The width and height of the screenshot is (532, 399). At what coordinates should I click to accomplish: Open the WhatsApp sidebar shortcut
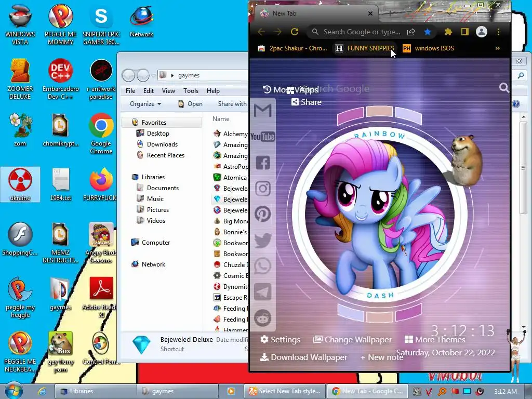(263, 266)
